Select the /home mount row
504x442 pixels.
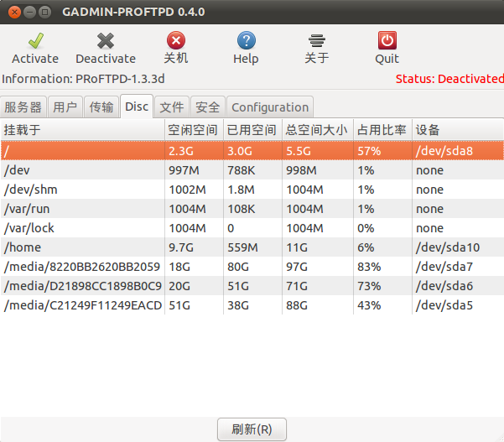[x=252, y=247]
